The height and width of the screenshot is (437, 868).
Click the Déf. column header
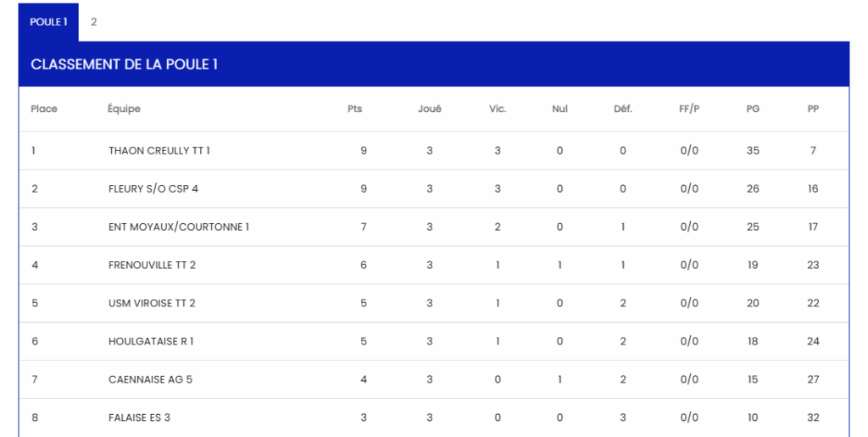[x=623, y=109]
